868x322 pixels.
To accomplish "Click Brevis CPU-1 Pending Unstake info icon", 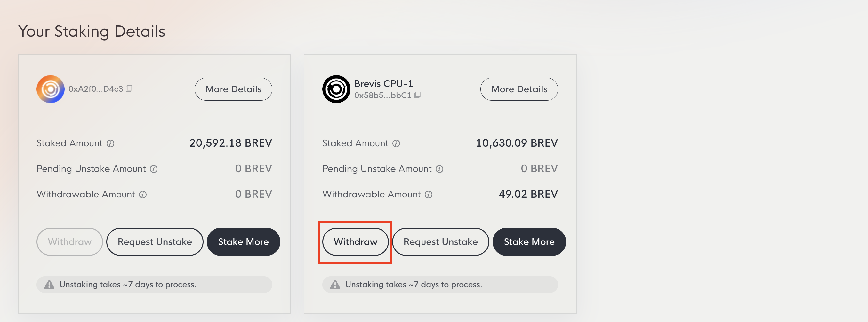I will (439, 169).
